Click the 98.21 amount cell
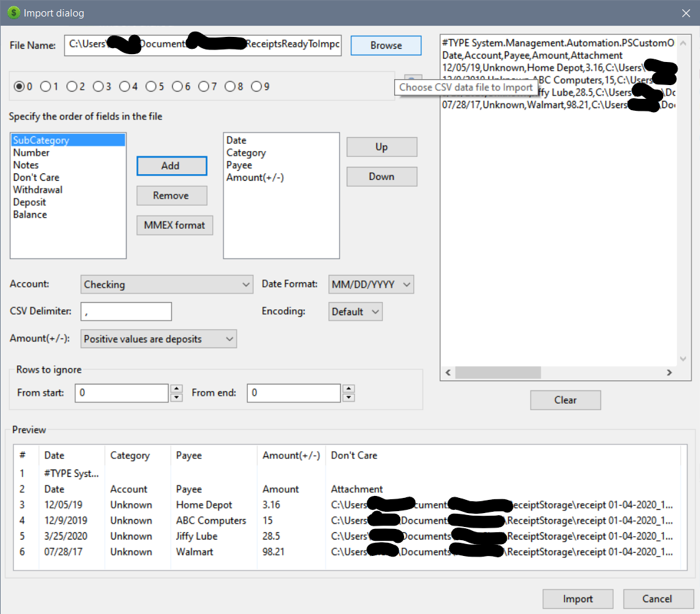This screenshot has width=700, height=614. (x=274, y=552)
